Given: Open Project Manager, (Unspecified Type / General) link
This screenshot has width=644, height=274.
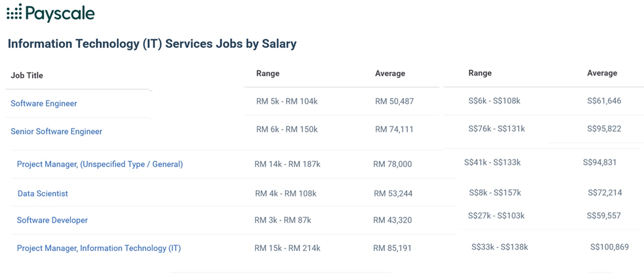Looking at the screenshot, I should (100, 164).
